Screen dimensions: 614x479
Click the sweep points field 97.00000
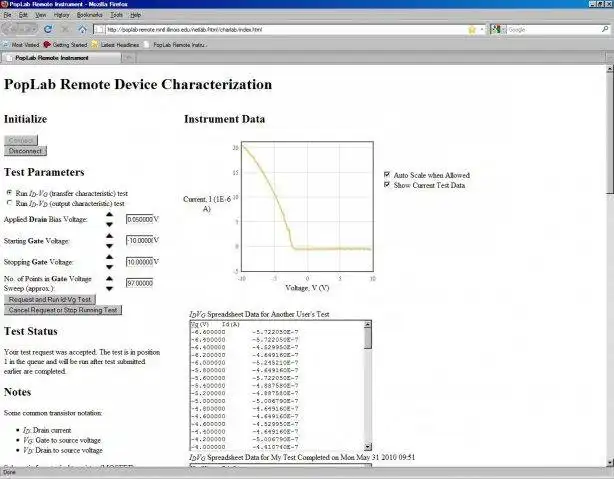pyautogui.click(x=139, y=283)
